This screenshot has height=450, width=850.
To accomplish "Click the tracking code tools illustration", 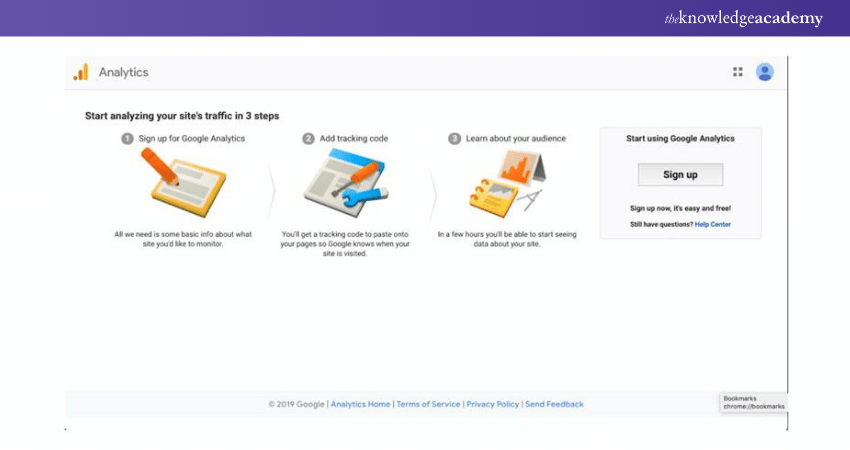I will coord(346,186).
